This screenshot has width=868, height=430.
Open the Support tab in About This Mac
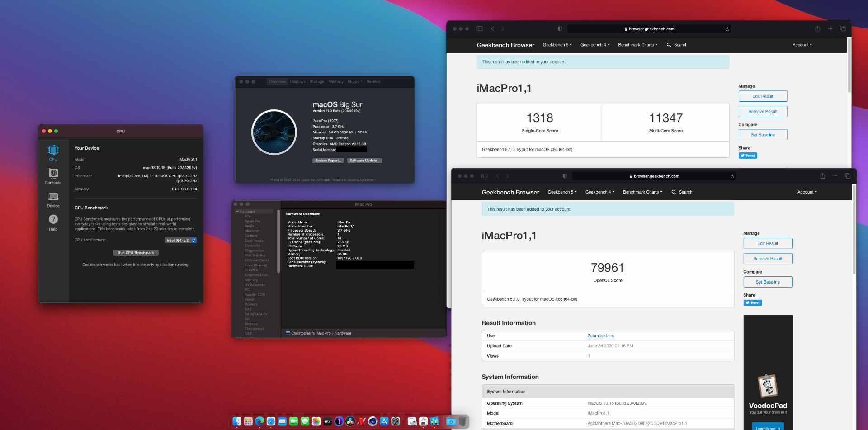[x=355, y=82]
